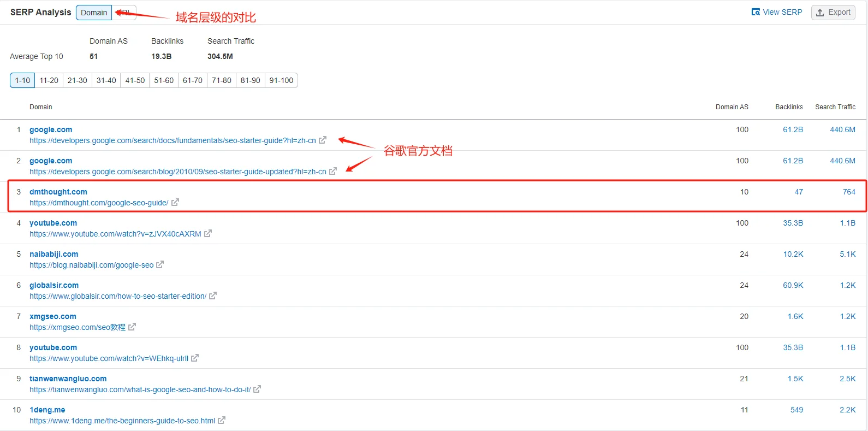868x431 pixels.
Task: Open google.com domain in row 1
Action: (x=51, y=129)
